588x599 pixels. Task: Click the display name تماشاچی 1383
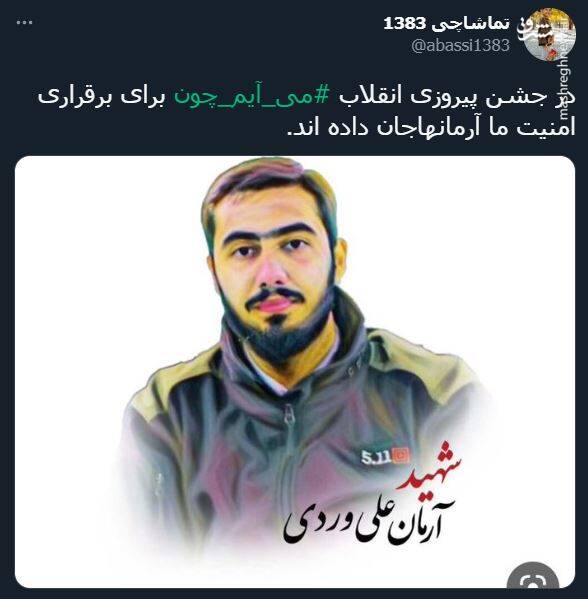(447, 24)
